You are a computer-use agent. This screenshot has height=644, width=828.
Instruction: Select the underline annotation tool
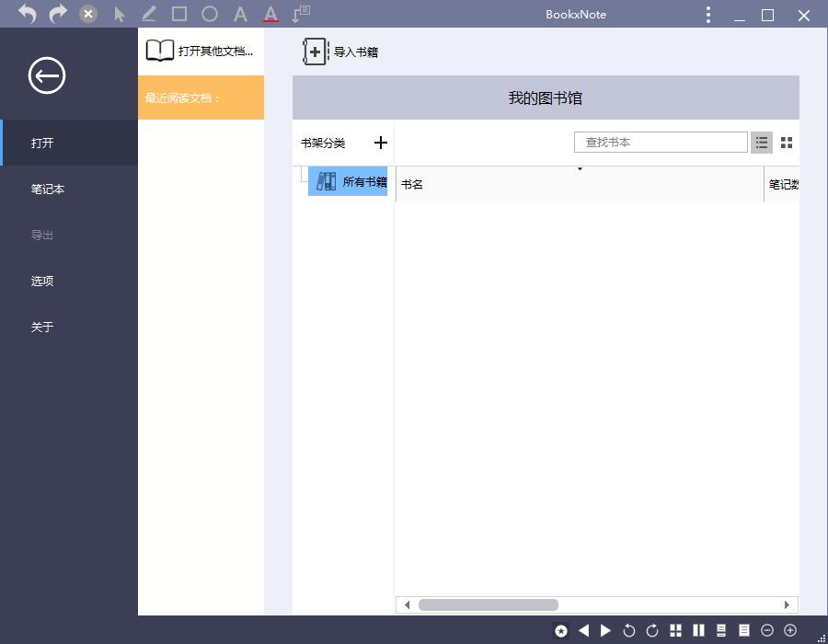270,14
